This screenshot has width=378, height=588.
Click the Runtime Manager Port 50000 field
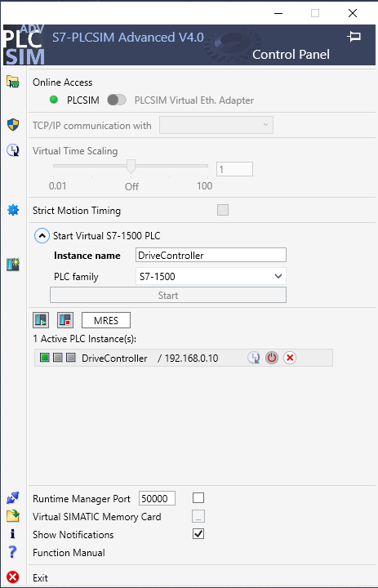point(157,498)
